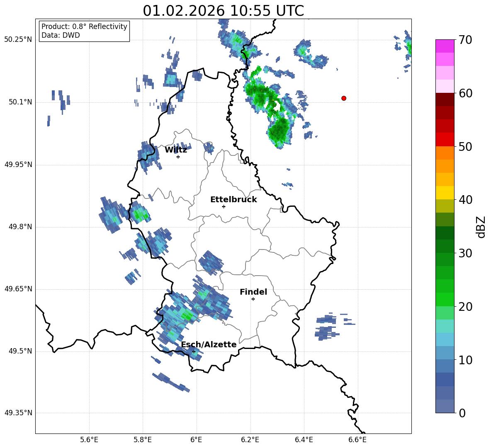Select the Findel city label
The image size is (491, 448).
tap(253, 292)
